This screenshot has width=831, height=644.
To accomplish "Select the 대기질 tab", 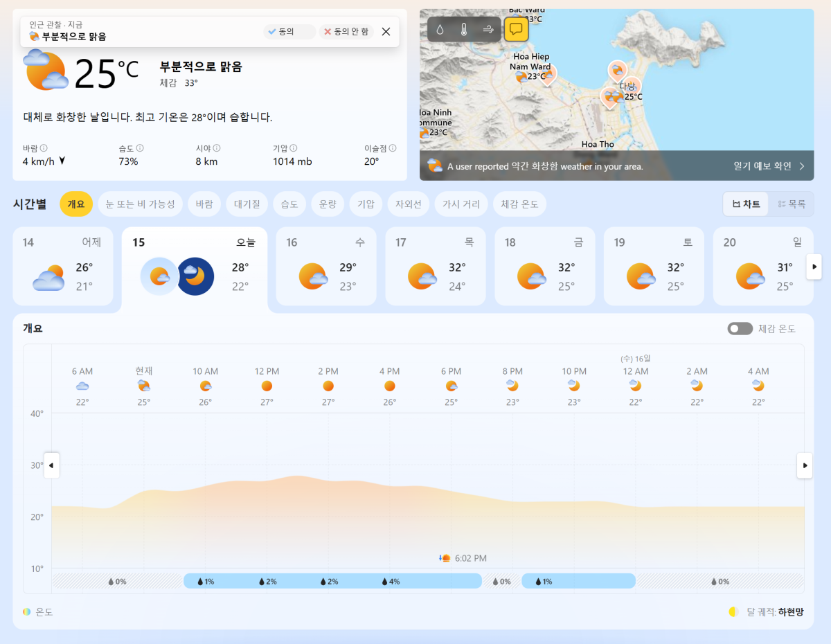I will point(247,204).
